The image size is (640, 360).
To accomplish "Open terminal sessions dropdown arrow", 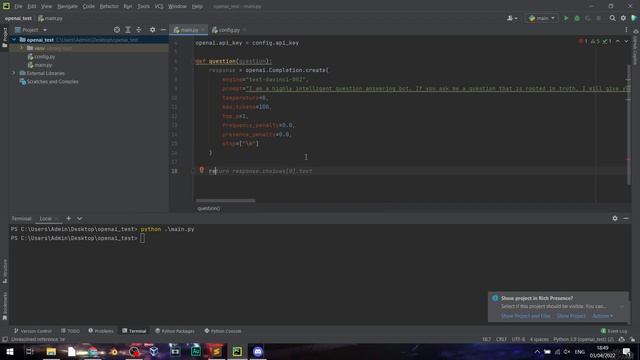I will 80,218.
